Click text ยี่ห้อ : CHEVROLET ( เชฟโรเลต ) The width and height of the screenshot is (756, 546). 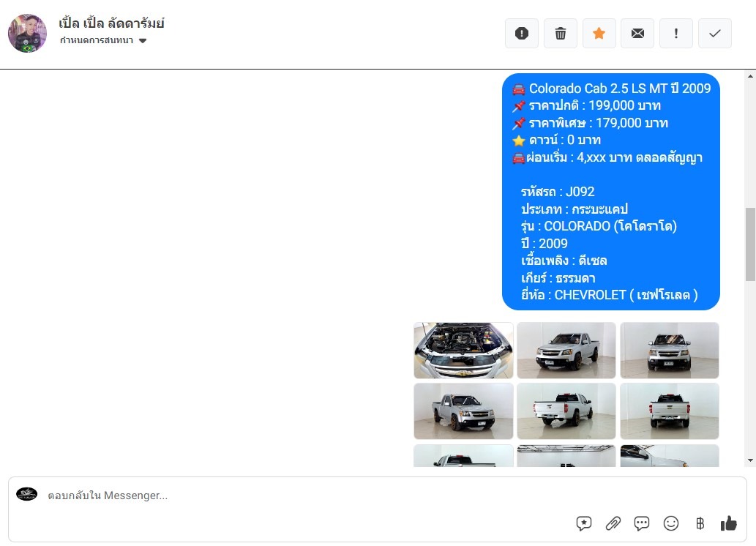pyautogui.click(x=610, y=295)
